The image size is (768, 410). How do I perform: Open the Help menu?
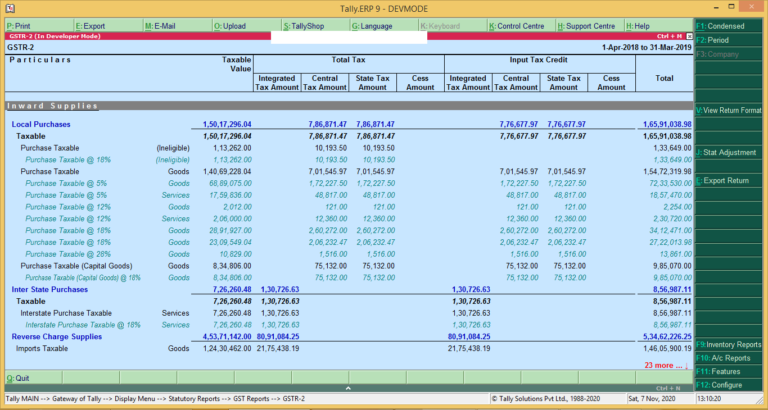(638, 25)
